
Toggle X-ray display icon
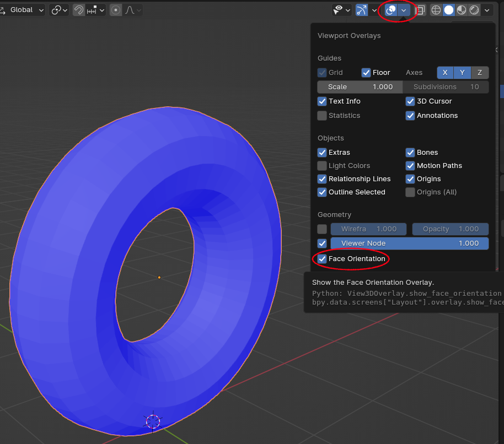pyautogui.click(x=420, y=10)
